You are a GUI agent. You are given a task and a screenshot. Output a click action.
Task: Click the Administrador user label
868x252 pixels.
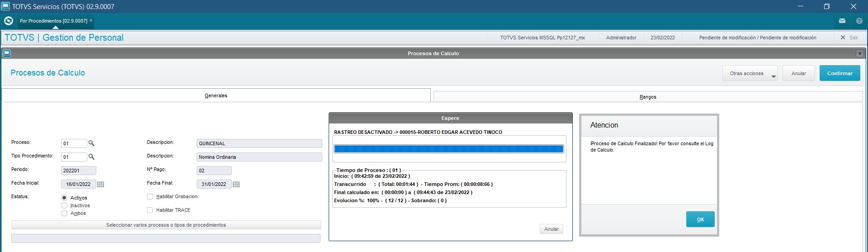pos(621,38)
